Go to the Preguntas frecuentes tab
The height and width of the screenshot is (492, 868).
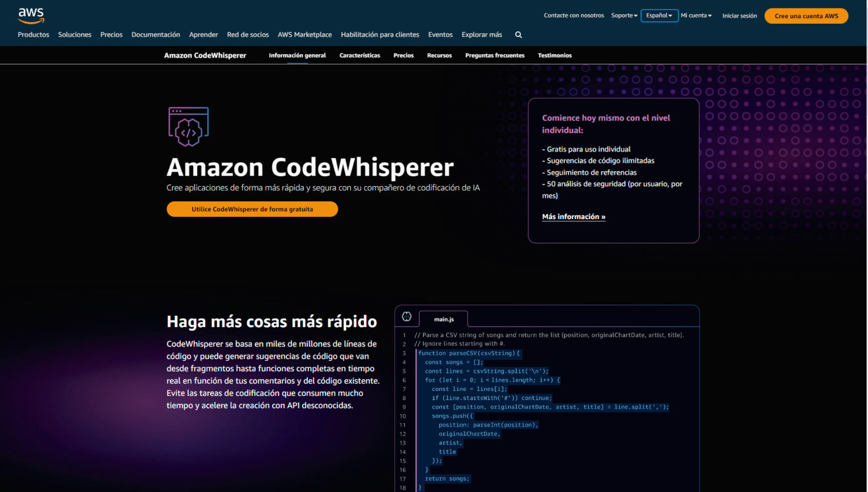pyautogui.click(x=494, y=55)
